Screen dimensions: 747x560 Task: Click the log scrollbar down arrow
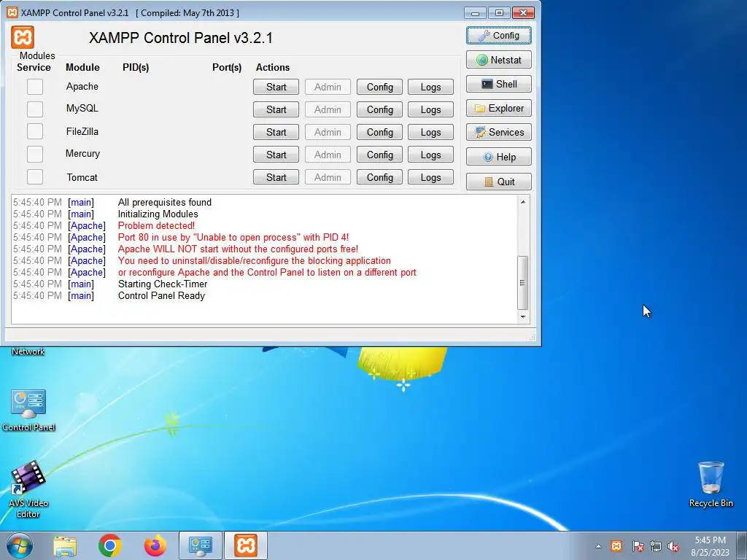pos(522,316)
